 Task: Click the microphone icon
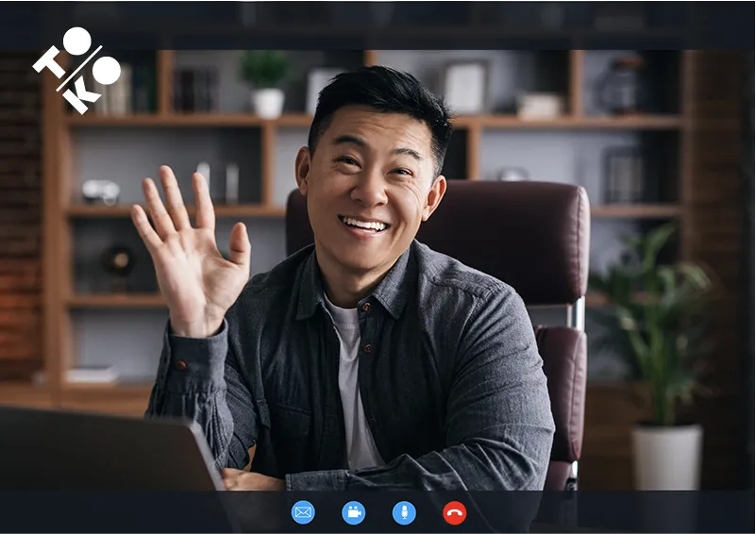404,512
